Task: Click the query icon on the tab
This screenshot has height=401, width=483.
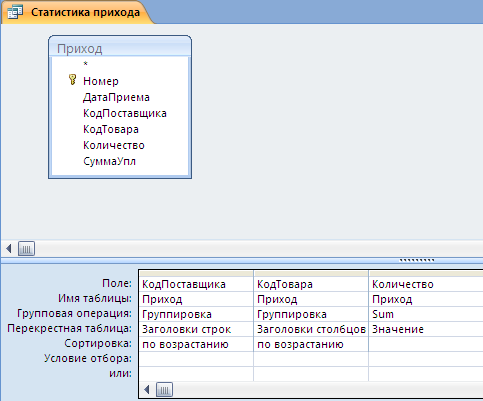Action: pos(15,12)
